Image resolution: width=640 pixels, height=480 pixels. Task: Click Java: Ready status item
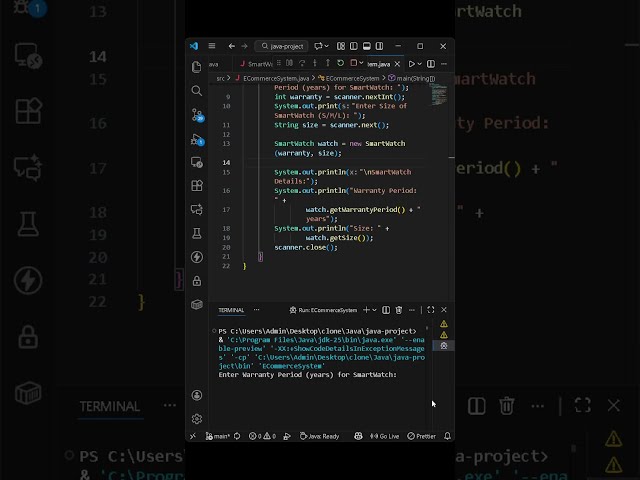tap(320, 436)
